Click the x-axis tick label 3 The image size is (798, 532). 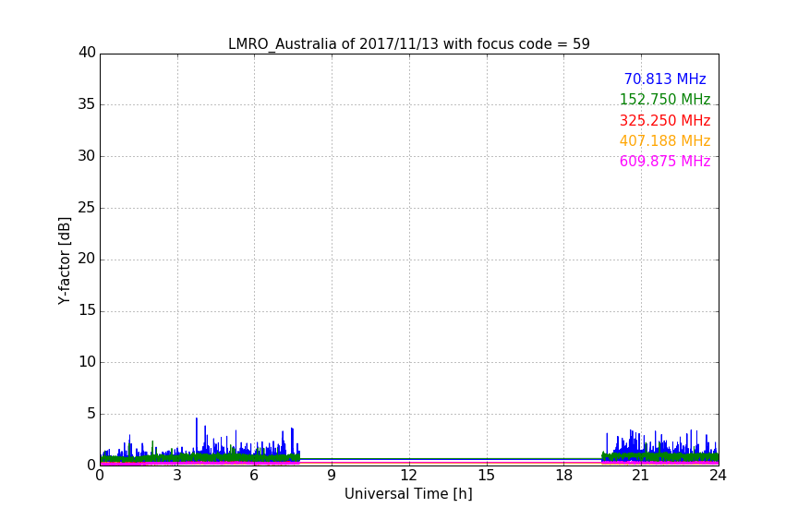point(177,476)
